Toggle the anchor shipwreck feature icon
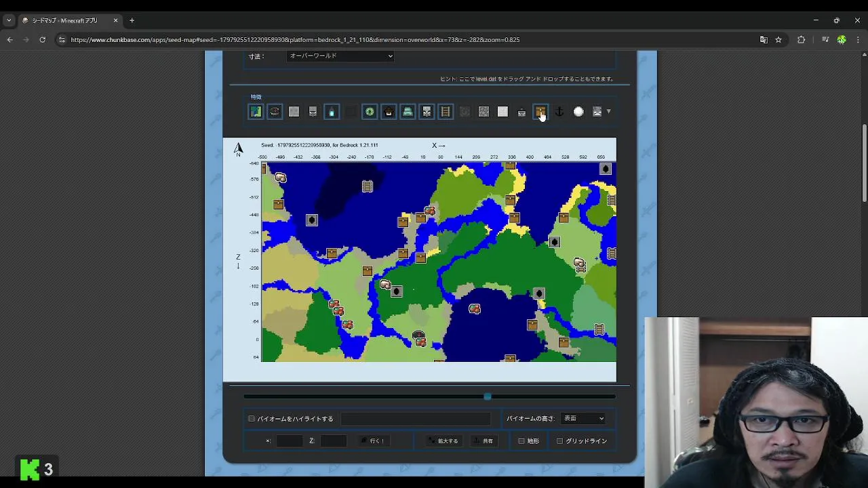 [x=559, y=112]
